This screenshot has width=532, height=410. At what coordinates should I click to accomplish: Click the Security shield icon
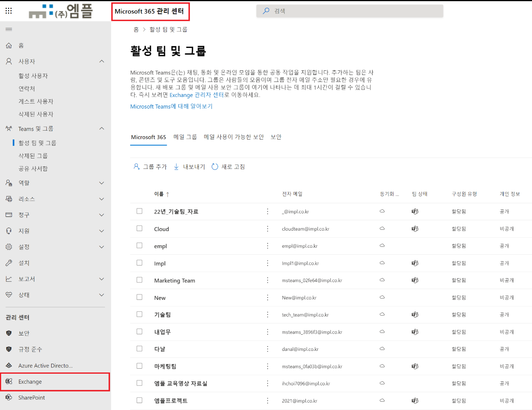9,333
